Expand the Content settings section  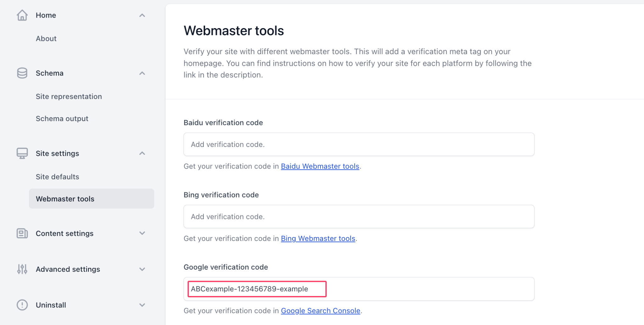[142, 233]
